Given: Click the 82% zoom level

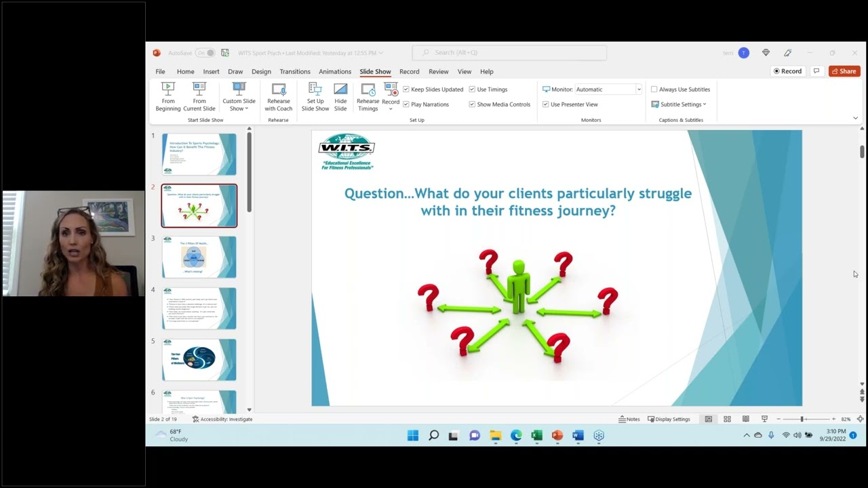Looking at the screenshot, I should [x=846, y=419].
